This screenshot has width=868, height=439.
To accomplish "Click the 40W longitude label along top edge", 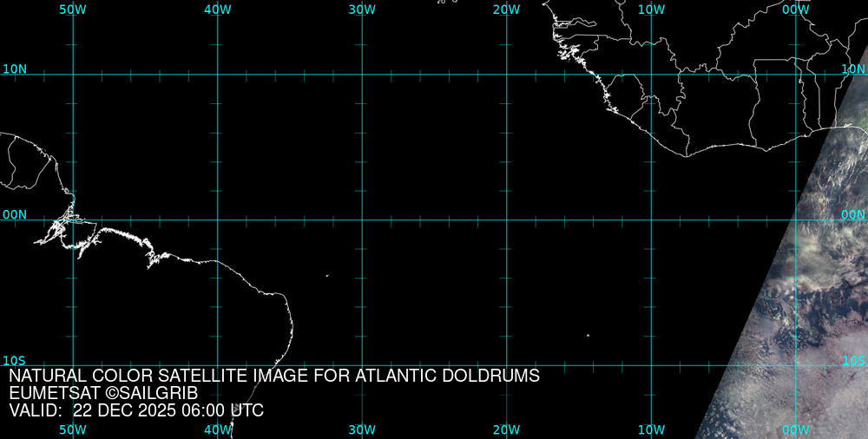I will pyautogui.click(x=218, y=9).
